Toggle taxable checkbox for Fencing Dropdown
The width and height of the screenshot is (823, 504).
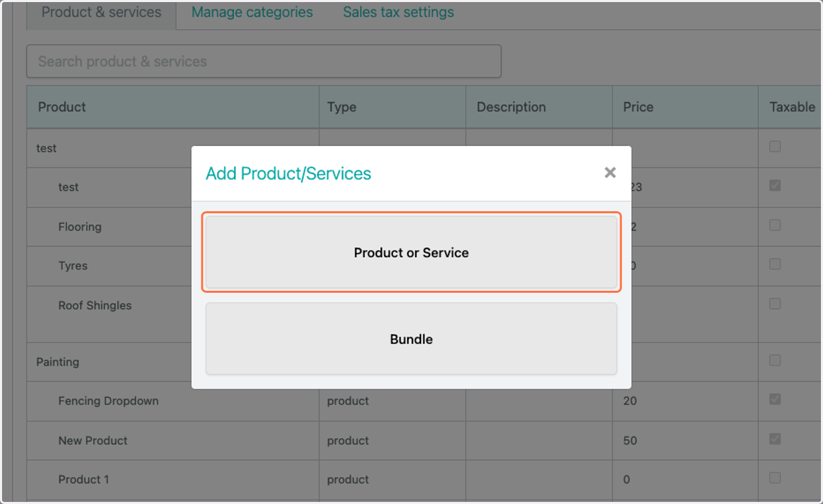pyautogui.click(x=775, y=399)
